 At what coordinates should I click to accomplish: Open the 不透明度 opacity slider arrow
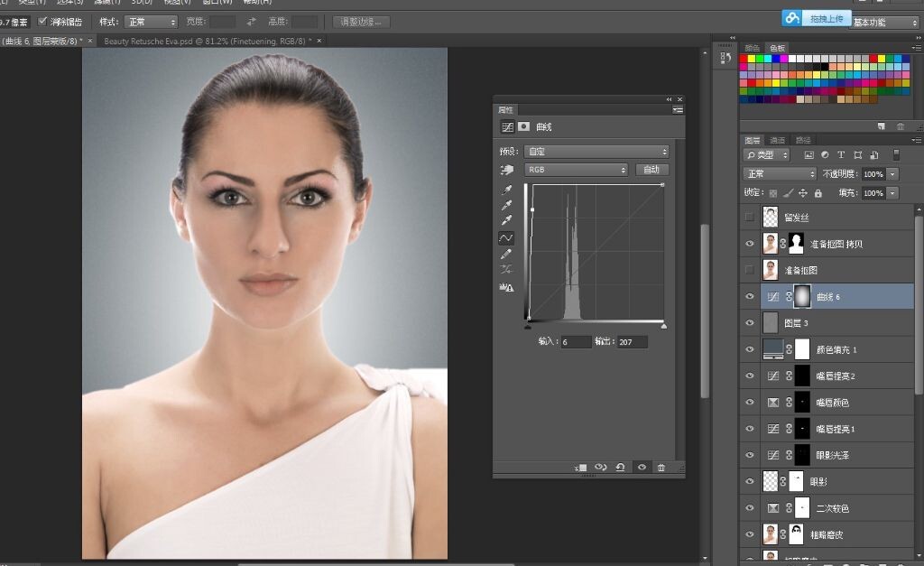[892, 174]
